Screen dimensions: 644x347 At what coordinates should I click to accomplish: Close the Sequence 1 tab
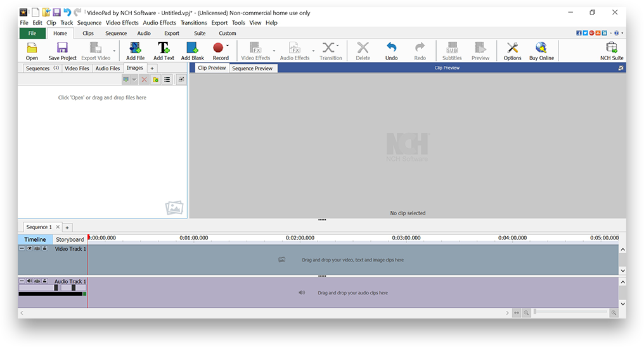(x=58, y=227)
